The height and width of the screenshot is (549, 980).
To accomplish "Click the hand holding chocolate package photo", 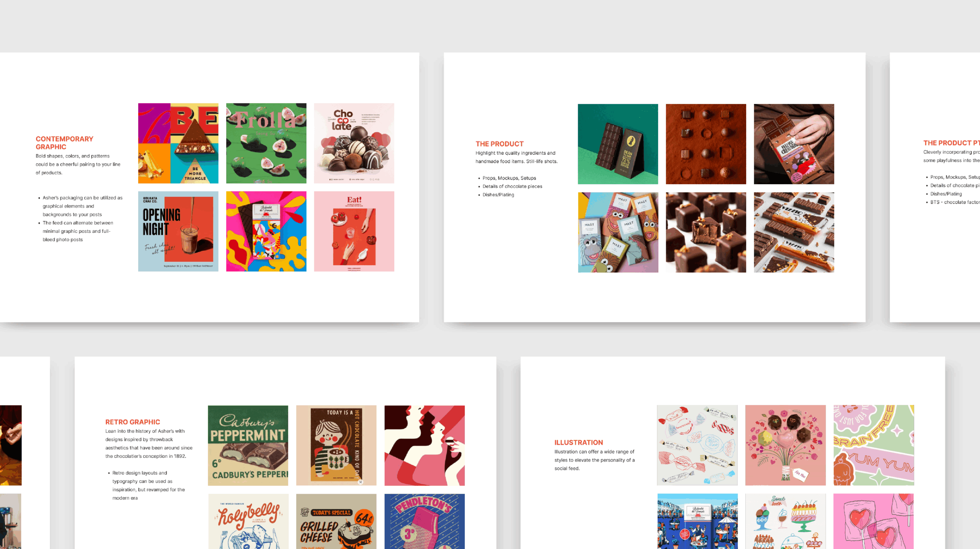I will pyautogui.click(x=794, y=144).
